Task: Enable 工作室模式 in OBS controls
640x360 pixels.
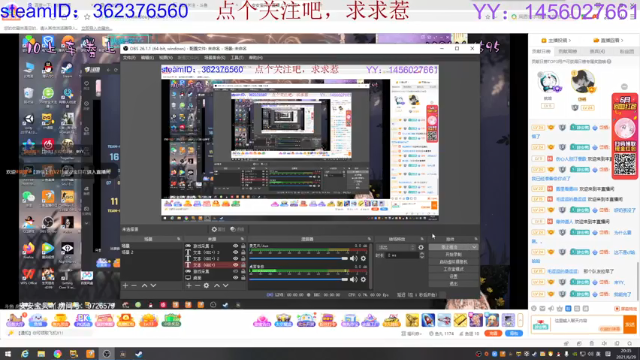Action: [453, 269]
